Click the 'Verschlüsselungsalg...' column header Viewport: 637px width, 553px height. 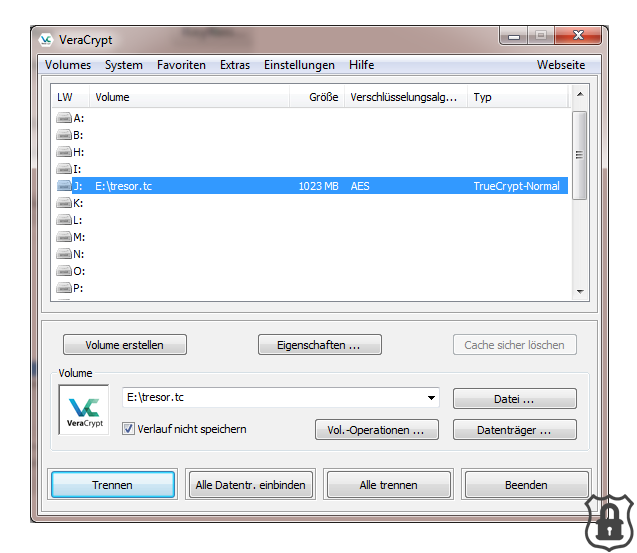tap(406, 97)
